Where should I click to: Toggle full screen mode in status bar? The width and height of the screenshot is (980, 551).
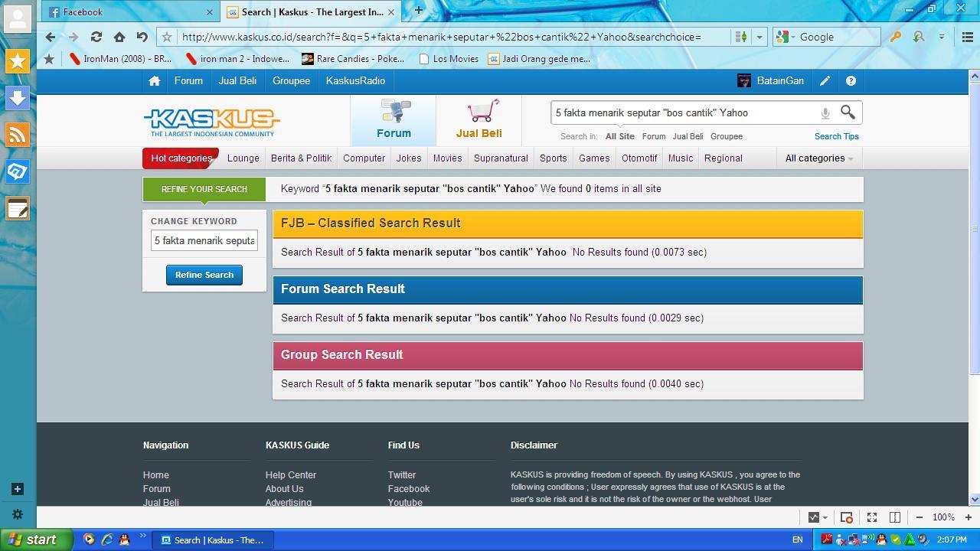click(871, 517)
